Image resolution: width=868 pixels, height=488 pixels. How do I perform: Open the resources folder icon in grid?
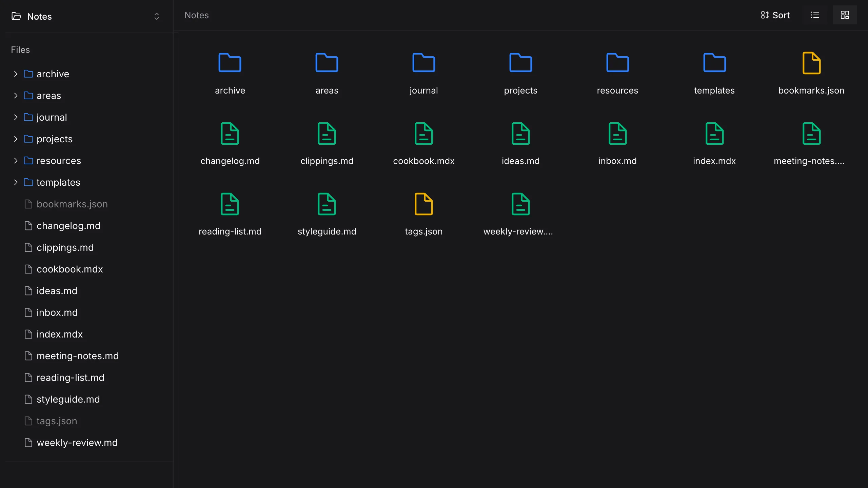[618, 63]
